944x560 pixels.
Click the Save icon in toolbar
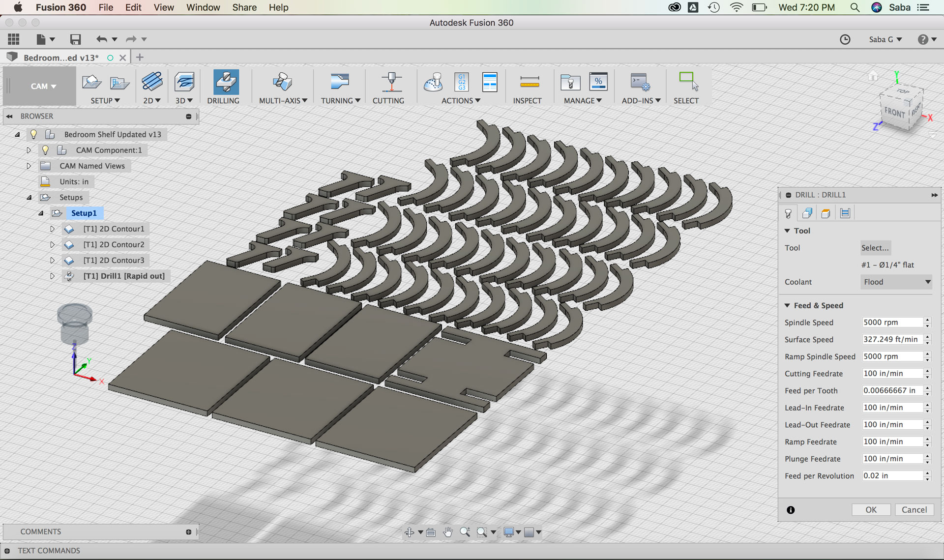pyautogui.click(x=75, y=39)
